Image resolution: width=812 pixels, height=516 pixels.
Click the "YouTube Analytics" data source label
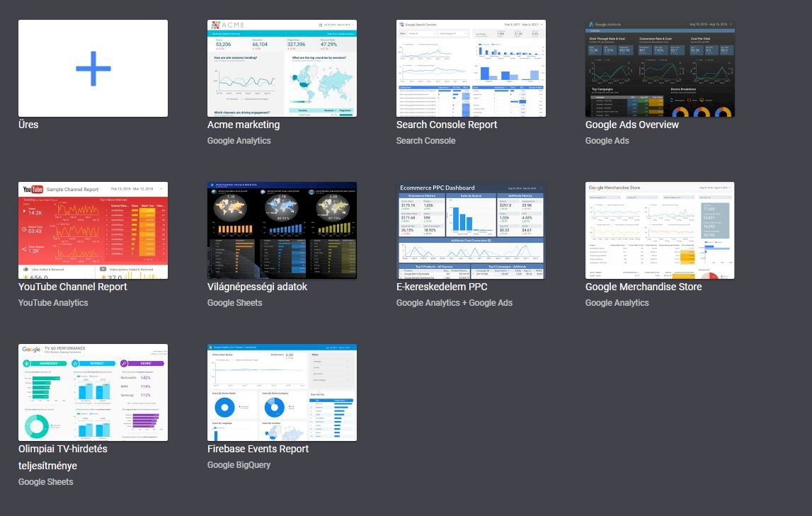[53, 303]
